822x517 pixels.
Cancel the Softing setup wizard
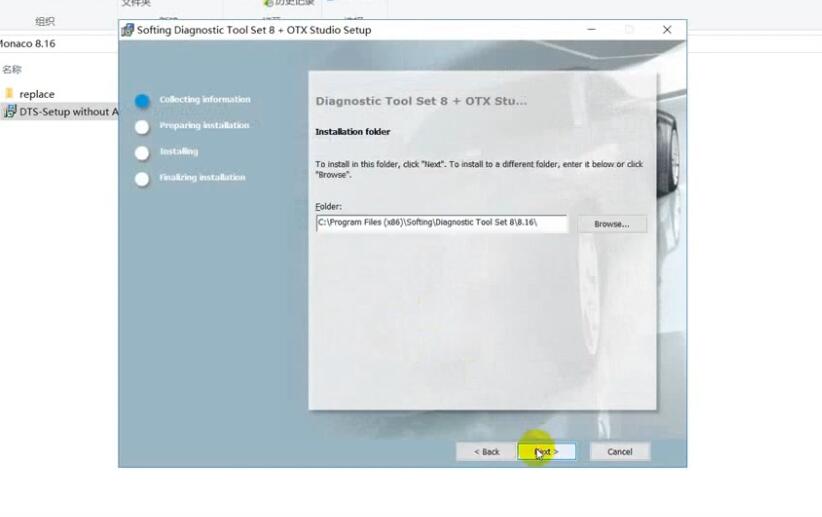coord(620,451)
